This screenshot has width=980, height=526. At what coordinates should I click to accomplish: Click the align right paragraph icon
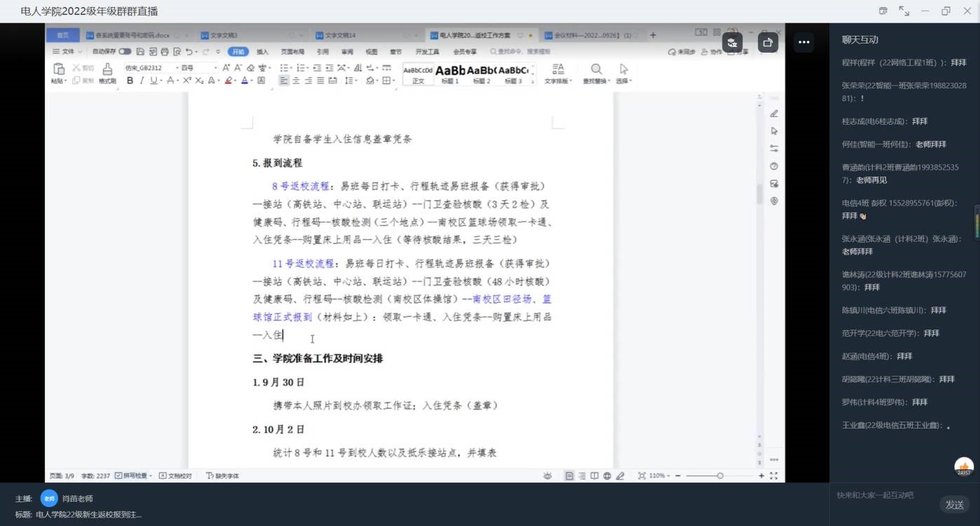308,81
